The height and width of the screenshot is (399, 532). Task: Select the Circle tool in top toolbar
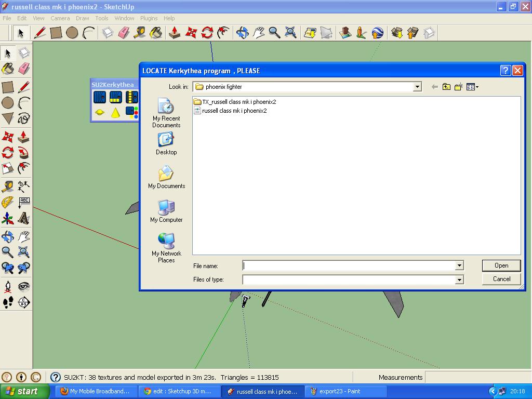pyautogui.click(x=72, y=33)
